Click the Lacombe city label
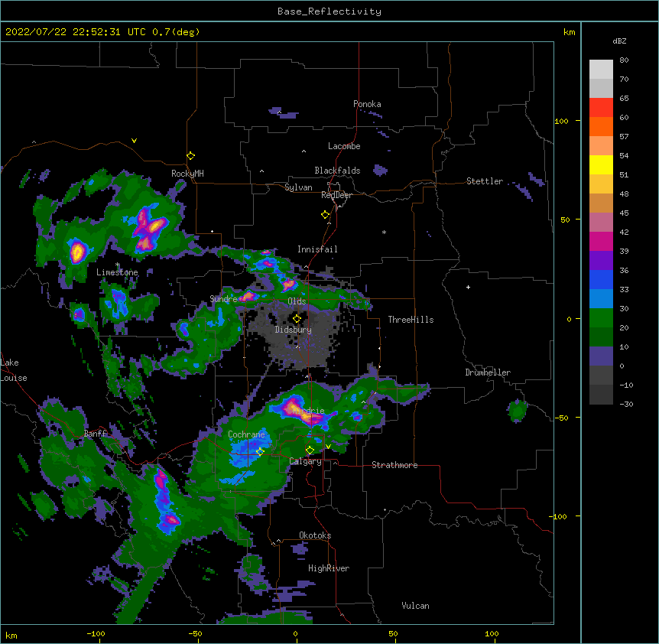Viewport: 659px width, 644px height. click(344, 146)
